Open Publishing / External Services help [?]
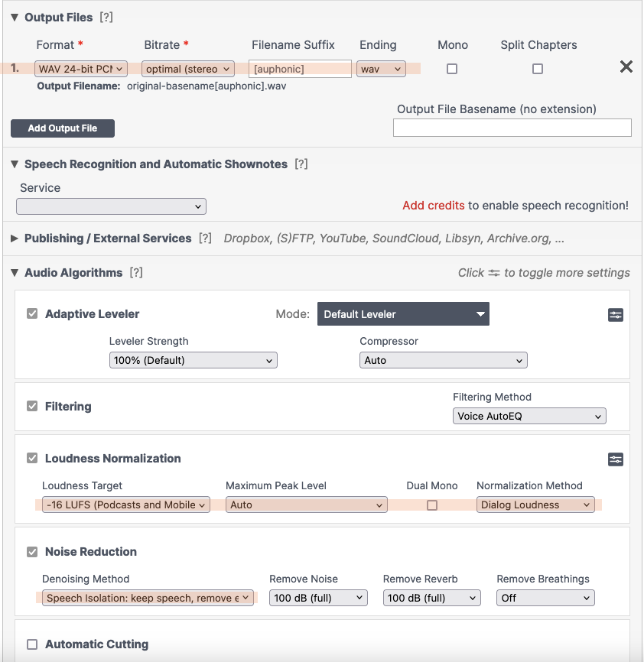 pyautogui.click(x=205, y=238)
